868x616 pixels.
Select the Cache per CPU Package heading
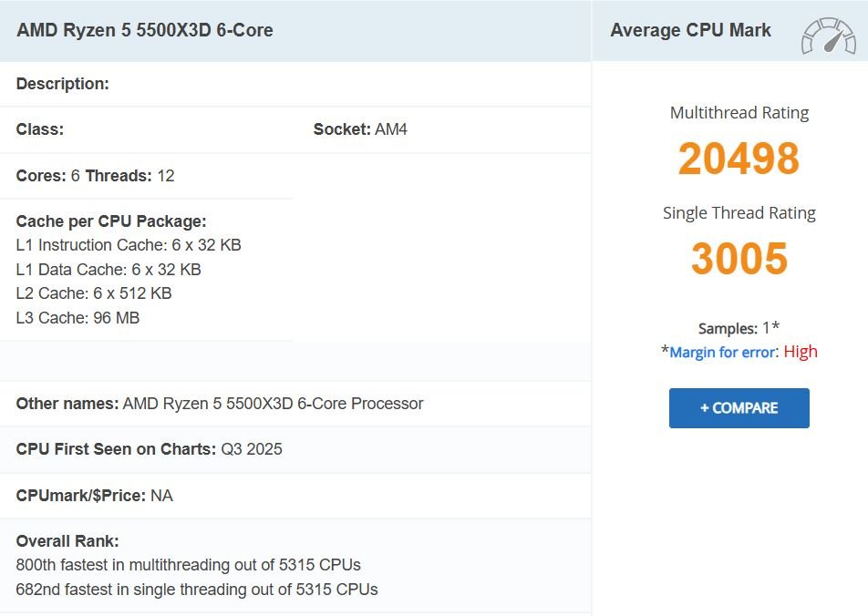click(111, 221)
